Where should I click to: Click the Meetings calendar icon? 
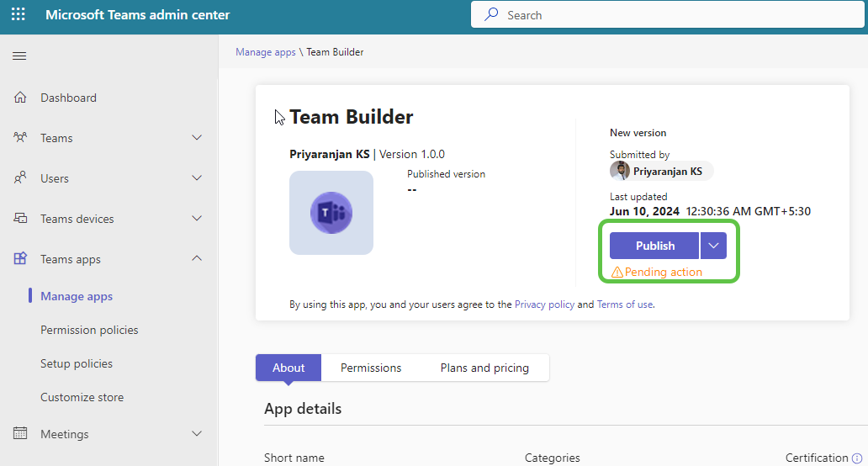pyautogui.click(x=20, y=433)
